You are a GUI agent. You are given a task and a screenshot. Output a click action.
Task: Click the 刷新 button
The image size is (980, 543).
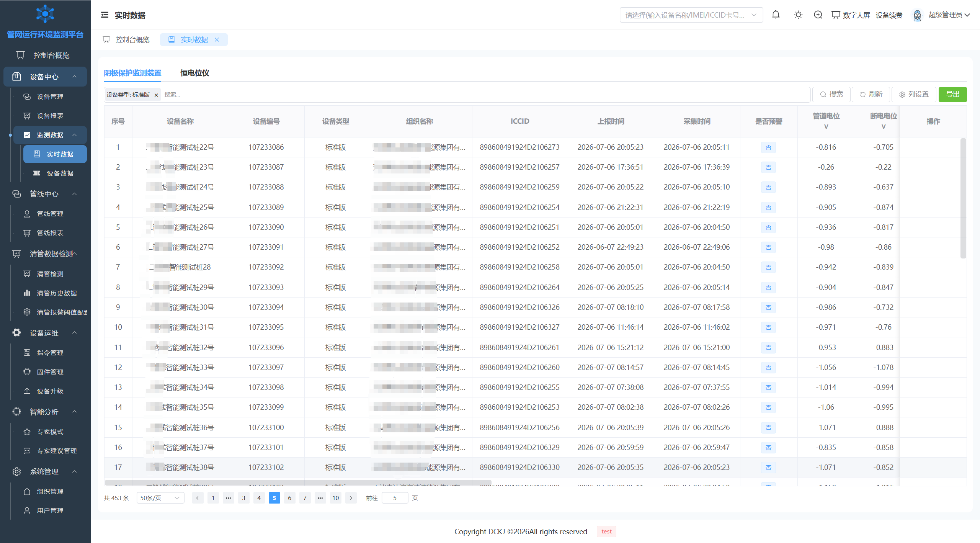[x=871, y=94]
